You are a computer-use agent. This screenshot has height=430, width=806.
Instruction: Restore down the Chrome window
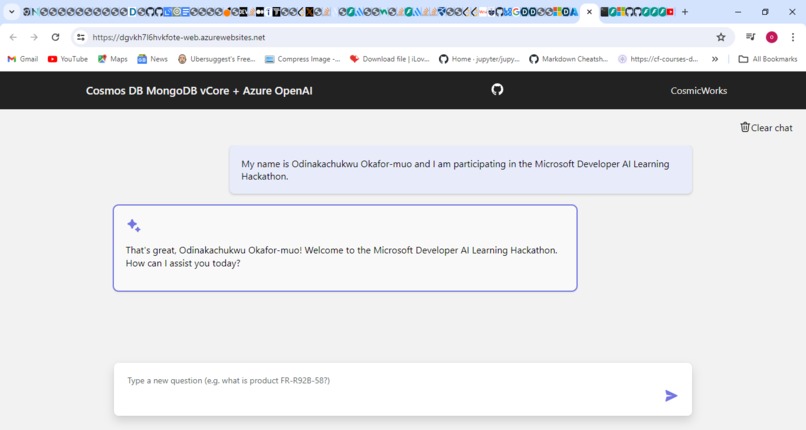765,12
